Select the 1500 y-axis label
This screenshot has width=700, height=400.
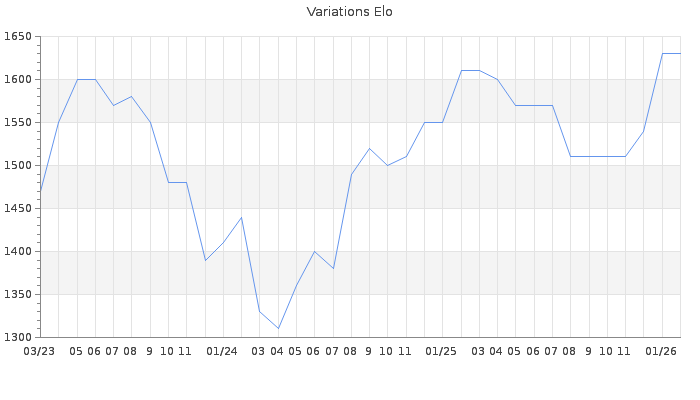pyautogui.click(x=17, y=166)
